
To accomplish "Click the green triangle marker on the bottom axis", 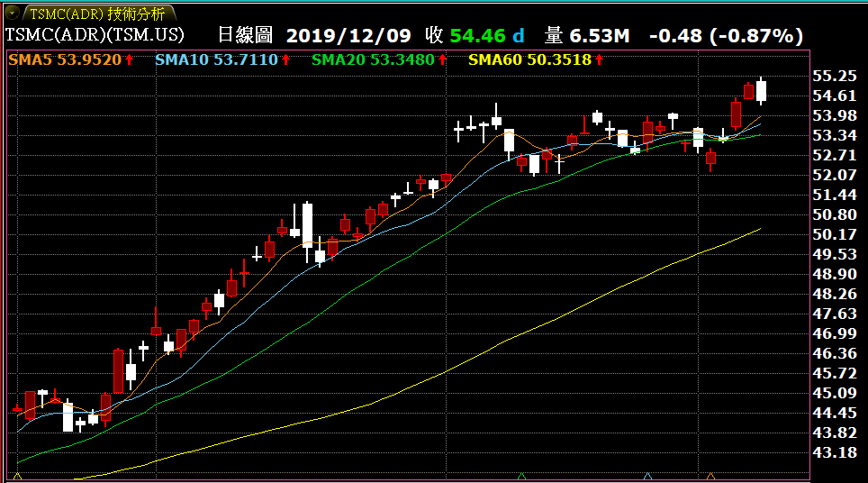I will pyautogui.click(x=521, y=477).
